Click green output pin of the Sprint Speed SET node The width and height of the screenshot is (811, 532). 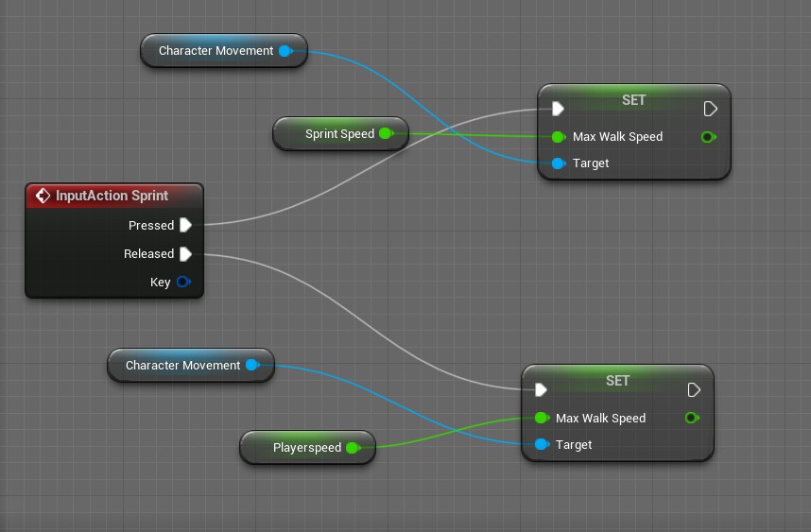point(708,137)
